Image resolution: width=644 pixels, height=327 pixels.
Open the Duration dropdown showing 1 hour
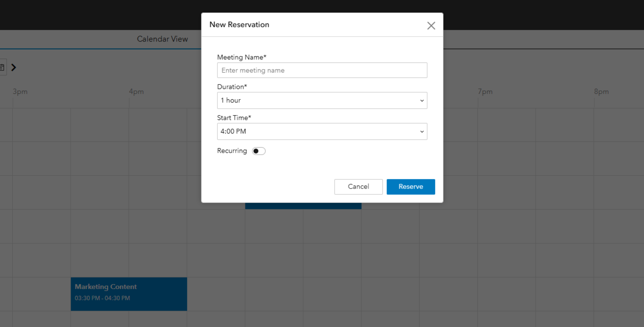pyautogui.click(x=322, y=100)
